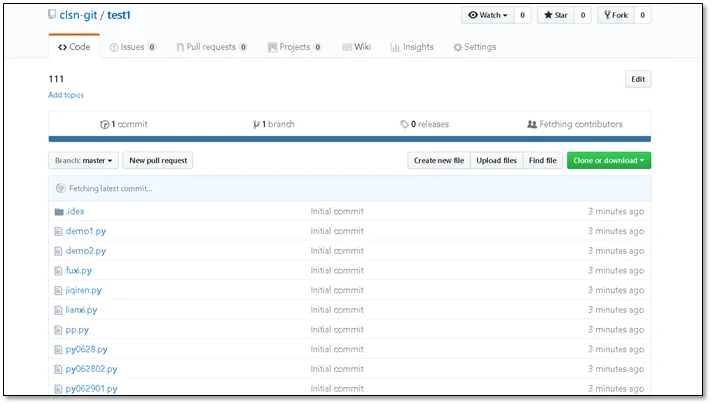Open the py062802.py file

[91, 370]
